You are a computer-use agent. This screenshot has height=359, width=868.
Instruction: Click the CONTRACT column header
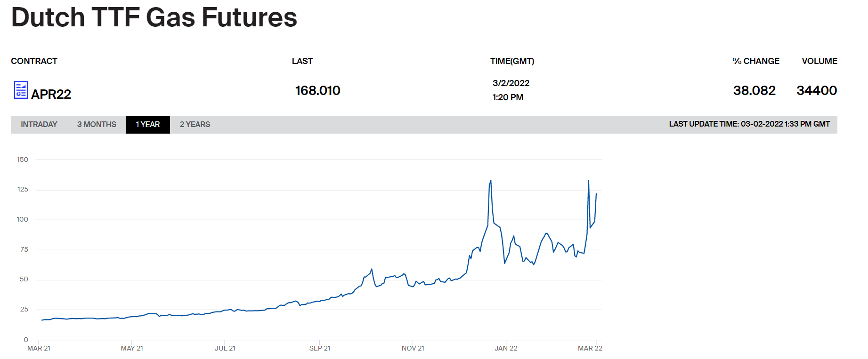[x=34, y=61]
